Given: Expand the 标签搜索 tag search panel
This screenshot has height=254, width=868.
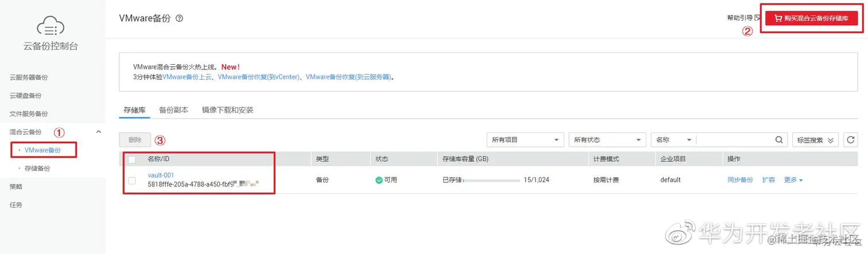Looking at the screenshot, I should 815,139.
